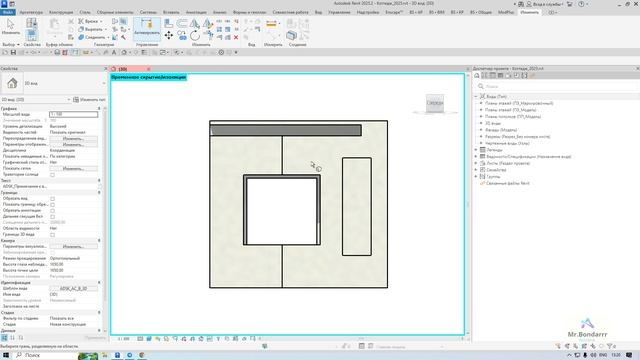This screenshot has height=360, width=640.
Task: Click the Шаблон вида ADSK value field
Action: [73, 289]
